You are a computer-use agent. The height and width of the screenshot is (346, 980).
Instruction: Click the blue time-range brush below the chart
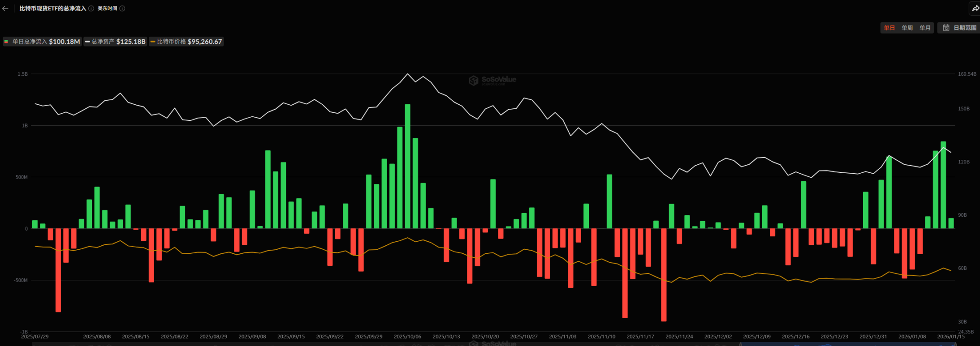[x=847, y=344]
